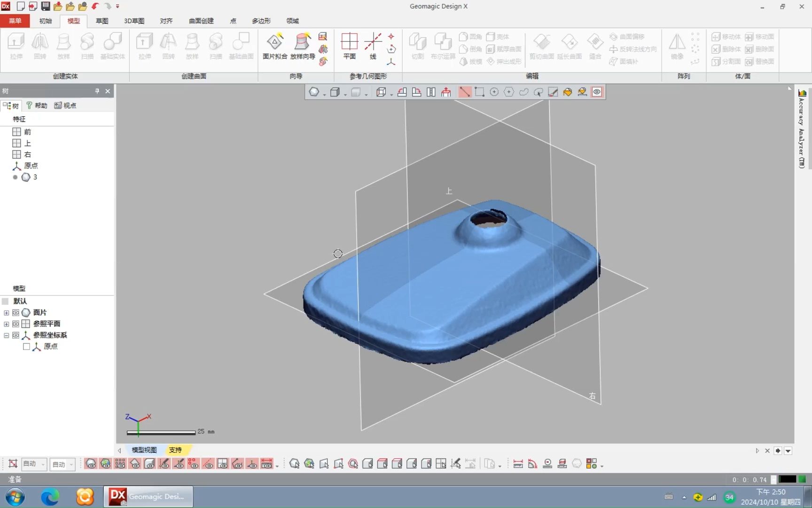Open the 放样向导 (Loft Wizard) tool
The width and height of the screenshot is (812, 508).
[302, 47]
